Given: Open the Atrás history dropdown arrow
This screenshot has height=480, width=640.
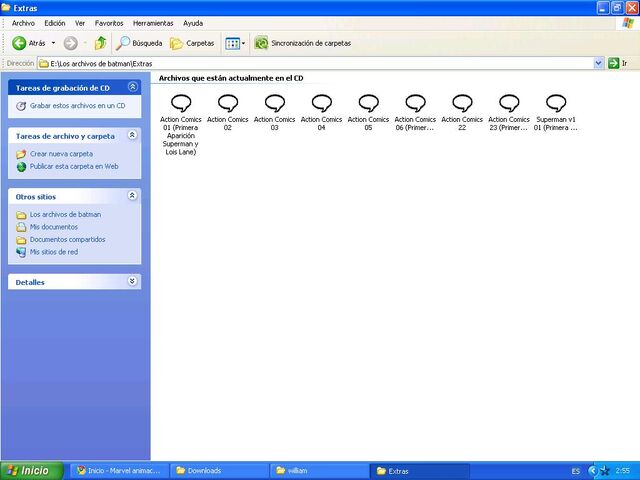Looking at the screenshot, I should pyautogui.click(x=53, y=43).
